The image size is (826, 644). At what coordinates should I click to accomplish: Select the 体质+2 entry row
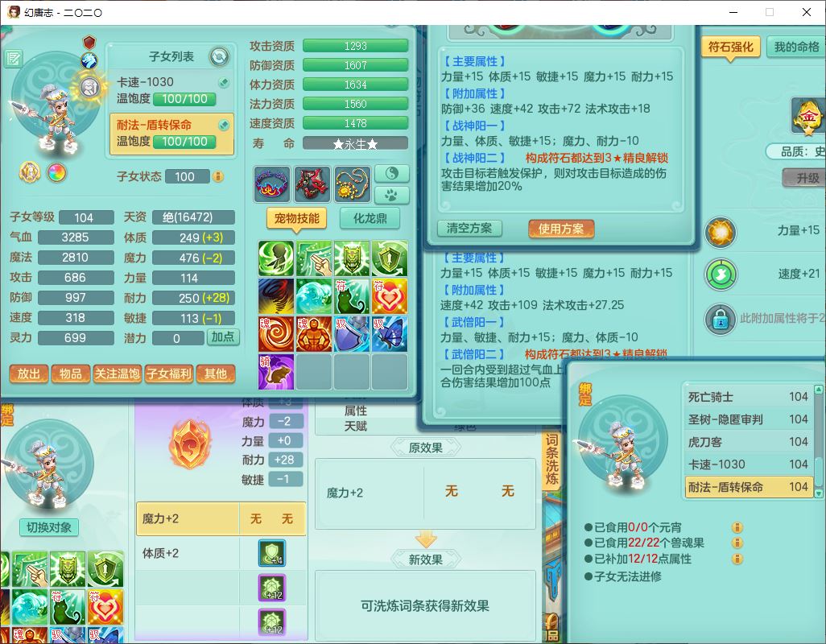click(221, 553)
